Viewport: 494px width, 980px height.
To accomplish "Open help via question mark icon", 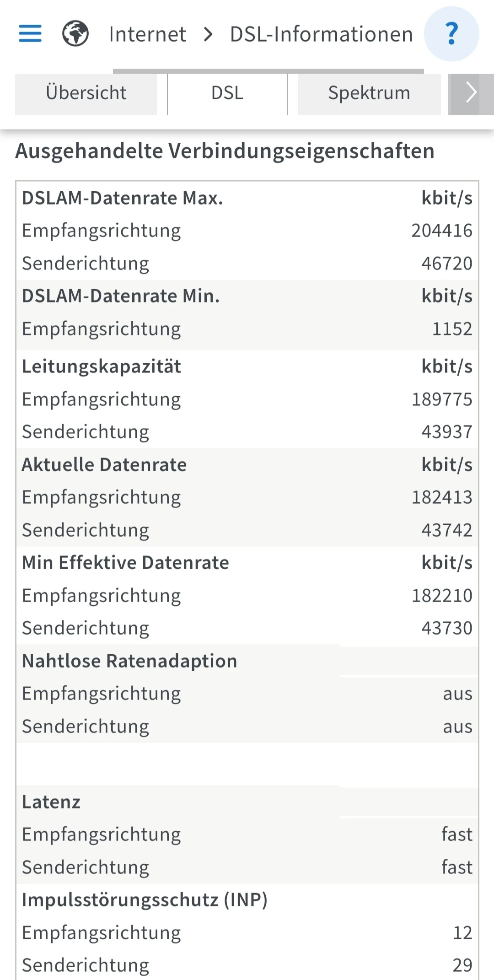I will tap(451, 34).
